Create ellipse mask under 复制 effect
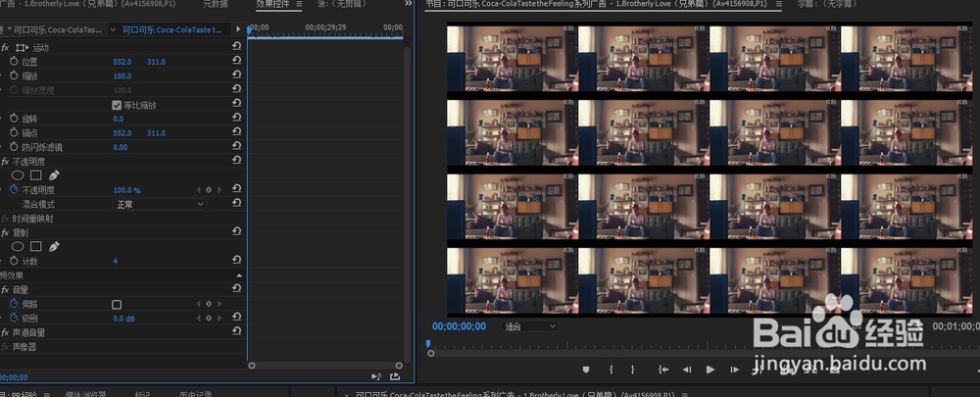980x397 pixels. [x=18, y=246]
